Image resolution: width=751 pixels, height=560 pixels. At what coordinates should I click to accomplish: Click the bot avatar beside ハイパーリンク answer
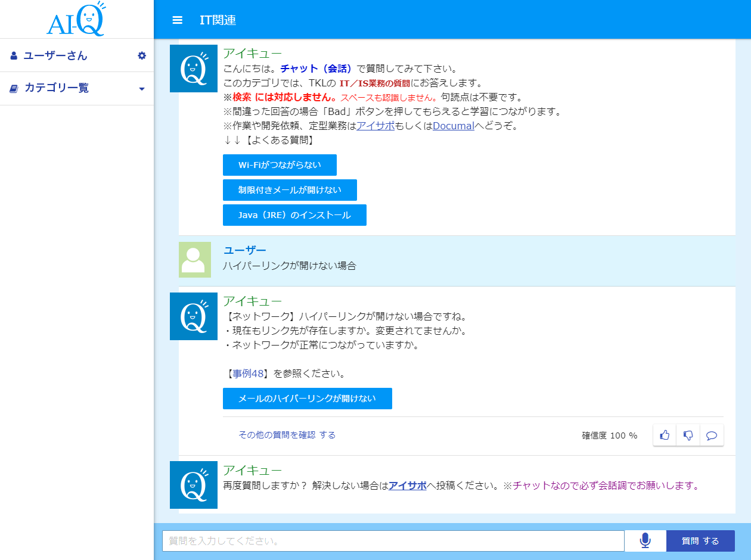click(x=194, y=316)
